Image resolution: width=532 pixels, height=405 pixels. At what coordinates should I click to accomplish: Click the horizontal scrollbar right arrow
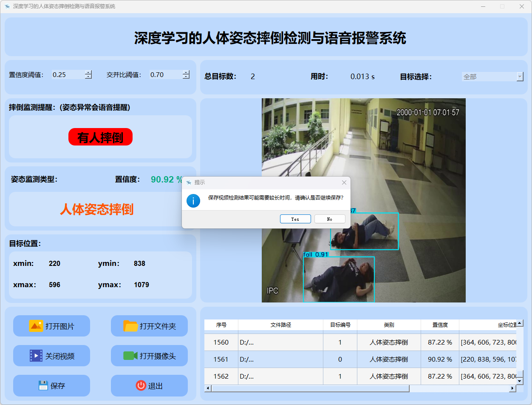512,388
